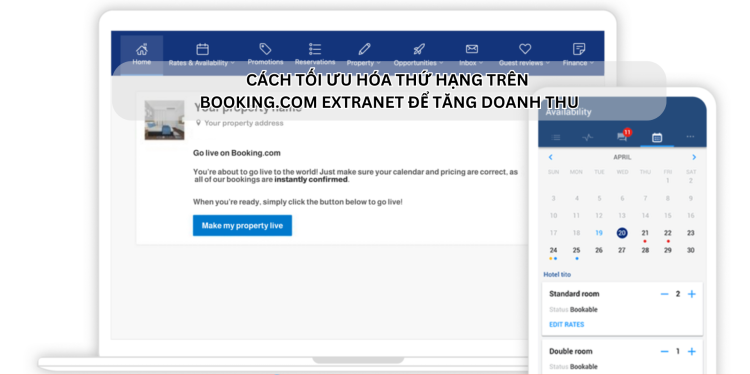Viewport: 750px width, 375px height.
Task: Open the phone three-dots more menu
Action: coord(690,137)
